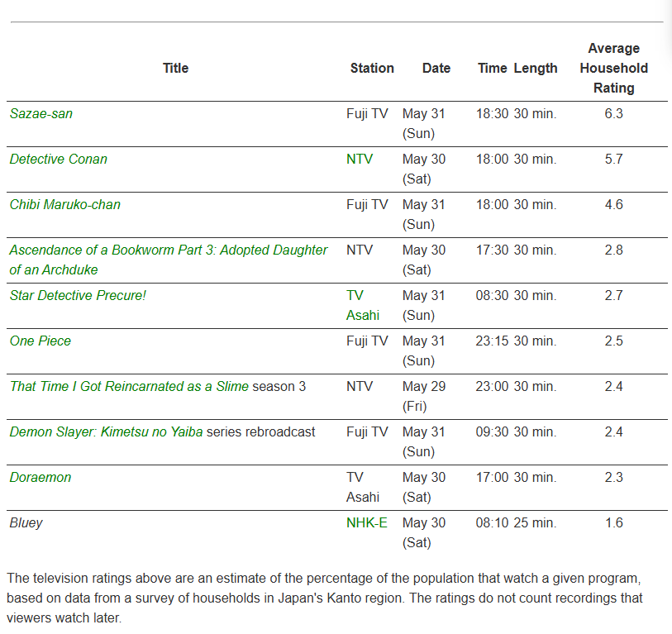Click Chibi Maruko-chan's 4.6 rating

click(x=613, y=204)
